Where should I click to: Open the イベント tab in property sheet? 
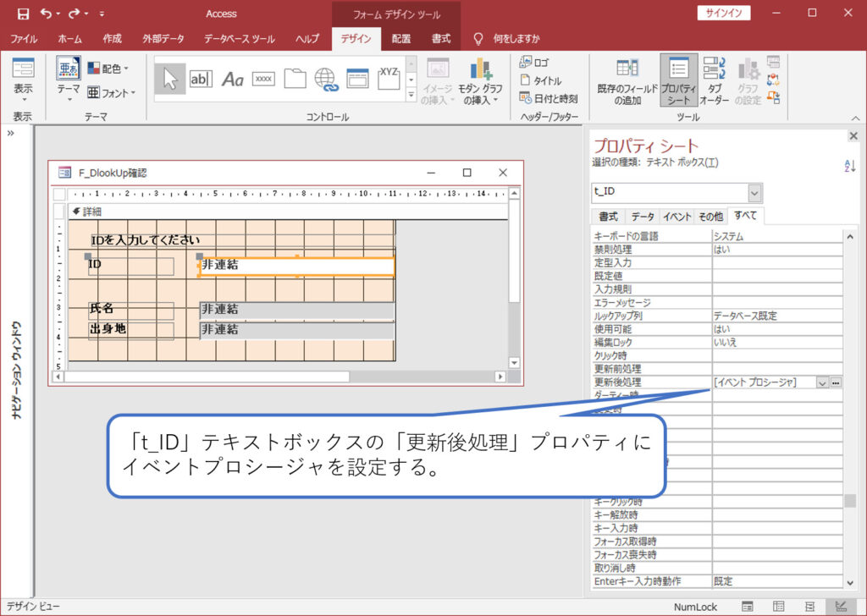tap(676, 217)
